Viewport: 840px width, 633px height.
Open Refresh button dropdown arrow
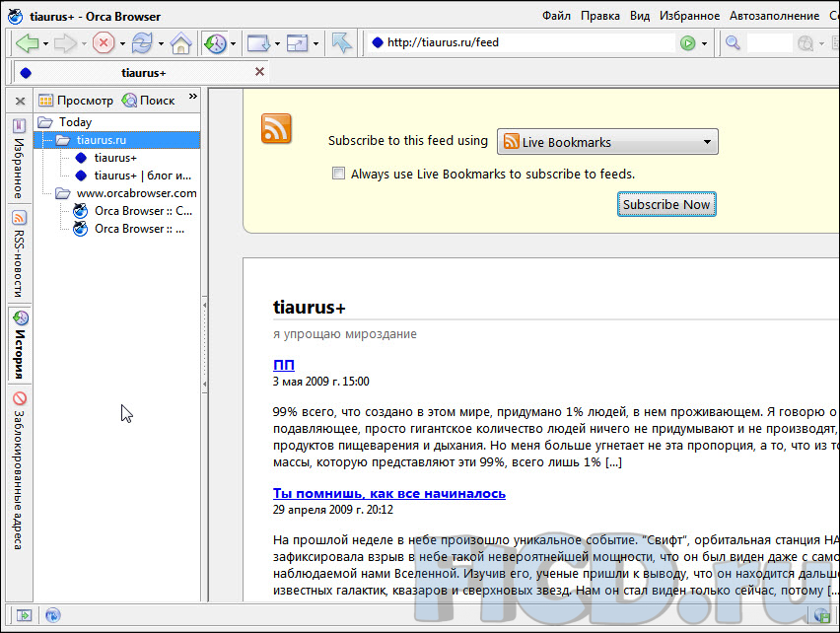tap(161, 44)
